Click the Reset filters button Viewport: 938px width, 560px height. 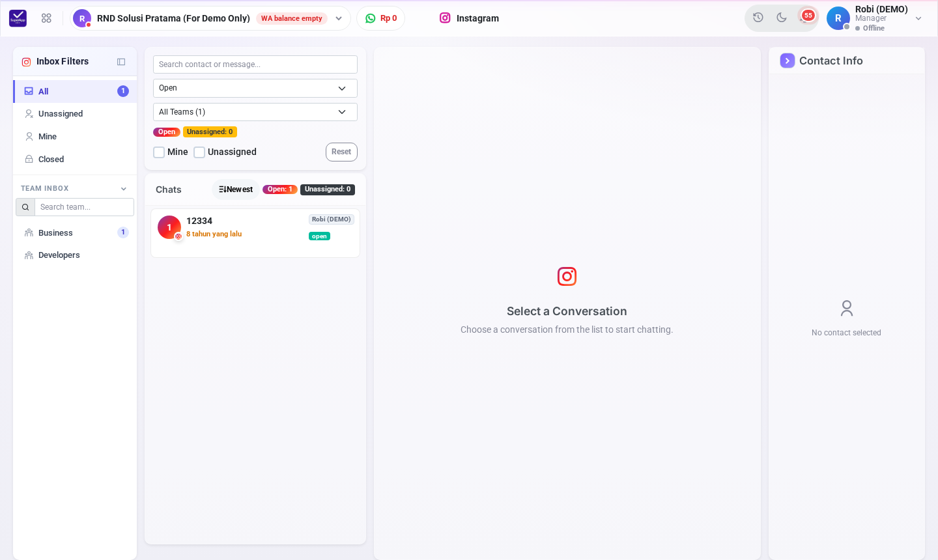(341, 152)
